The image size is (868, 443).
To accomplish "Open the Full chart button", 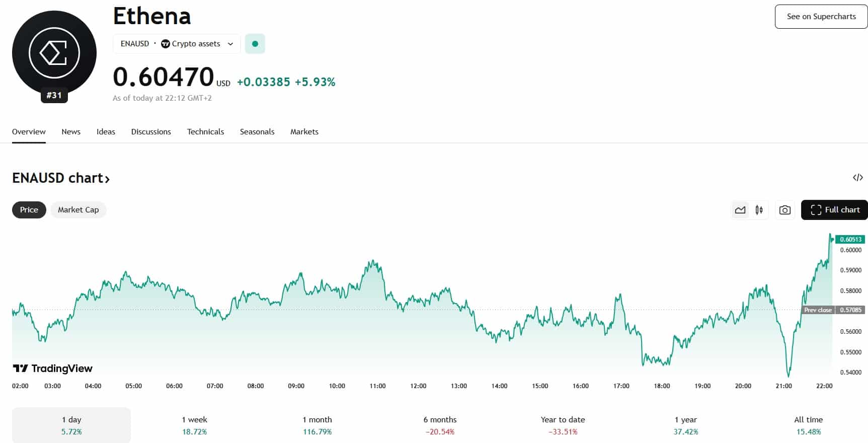I will (834, 210).
